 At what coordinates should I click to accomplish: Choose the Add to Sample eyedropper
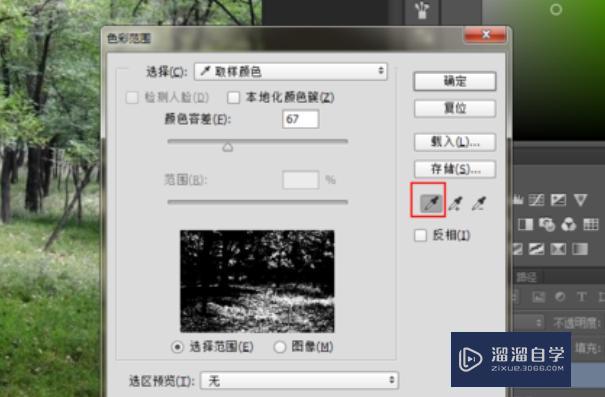[x=456, y=203]
